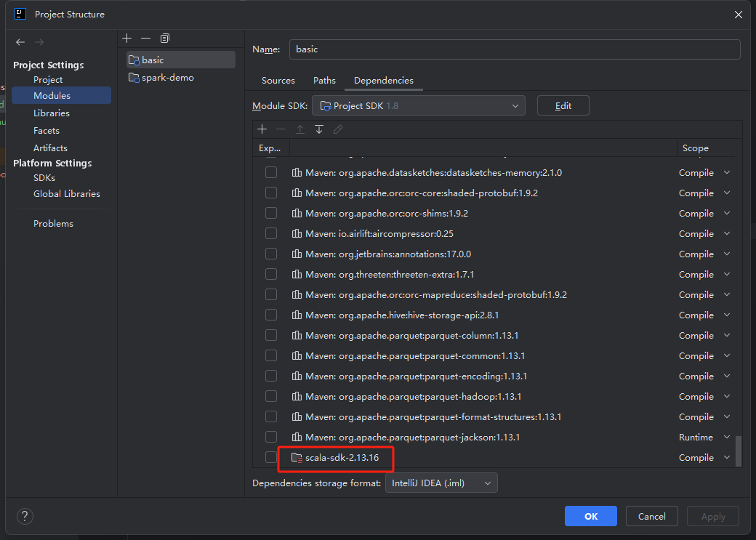The width and height of the screenshot is (756, 540).
Task: Check export for orc-mapreduce shaded-protobuf
Action: [x=271, y=294]
